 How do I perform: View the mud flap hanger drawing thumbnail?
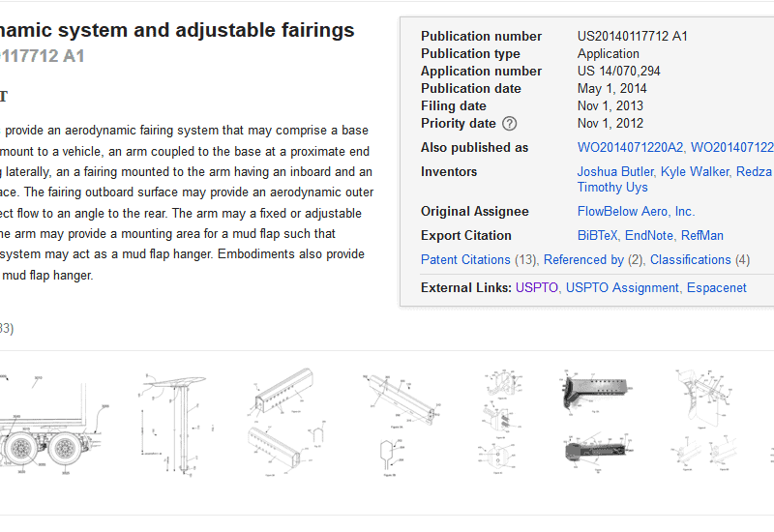click(x=703, y=421)
